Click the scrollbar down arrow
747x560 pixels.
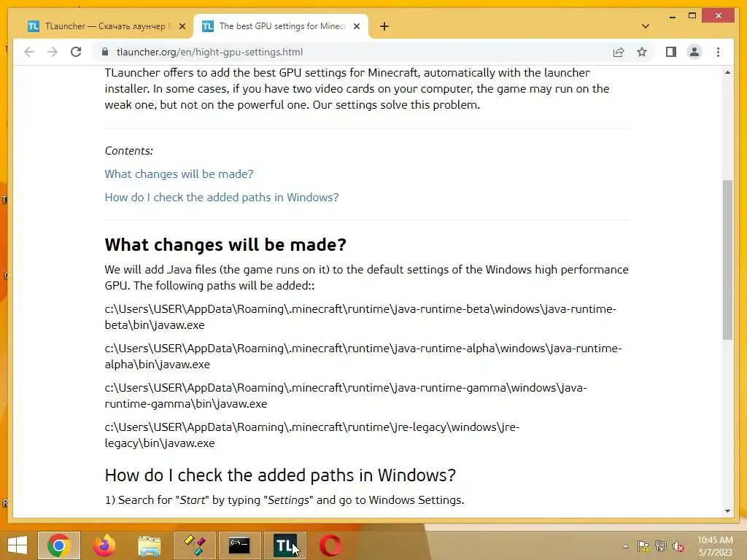click(727, 511)
